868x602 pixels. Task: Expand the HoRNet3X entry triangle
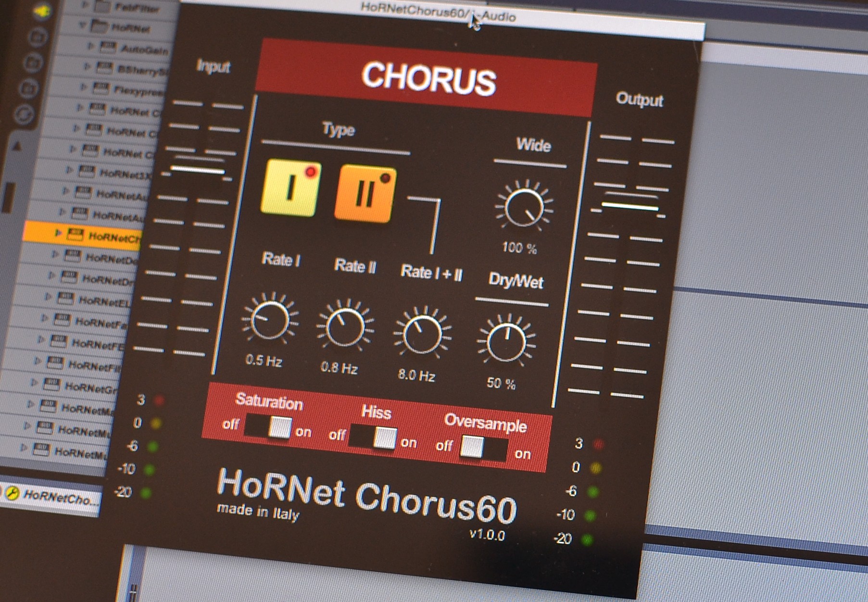(70, 169)
